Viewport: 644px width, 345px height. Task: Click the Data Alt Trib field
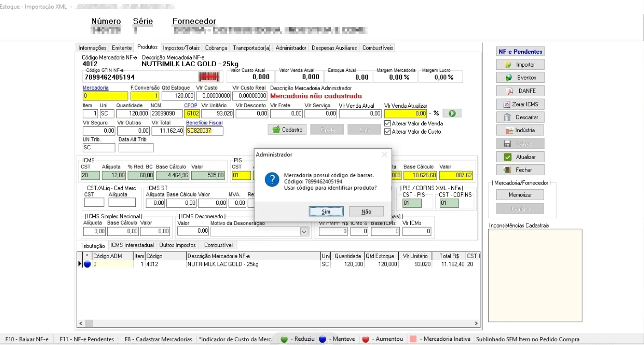pos(136,148)
